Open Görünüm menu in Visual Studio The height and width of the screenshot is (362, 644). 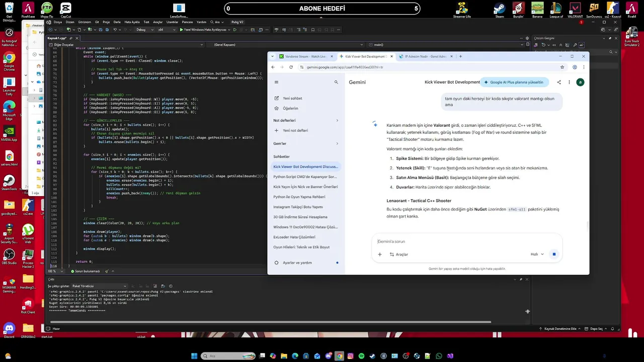click(x=85, y=22)
